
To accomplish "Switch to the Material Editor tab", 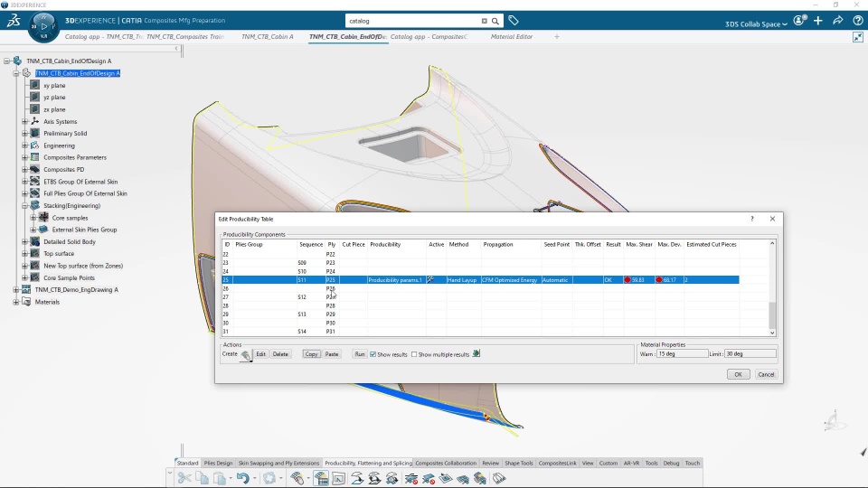I will click(512, 36).
